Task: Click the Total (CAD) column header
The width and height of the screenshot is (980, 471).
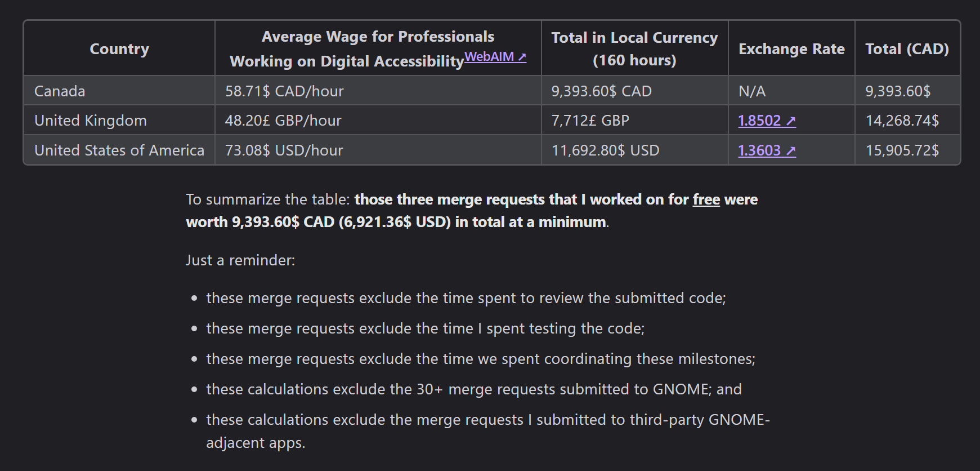Action: pos(907,49)
